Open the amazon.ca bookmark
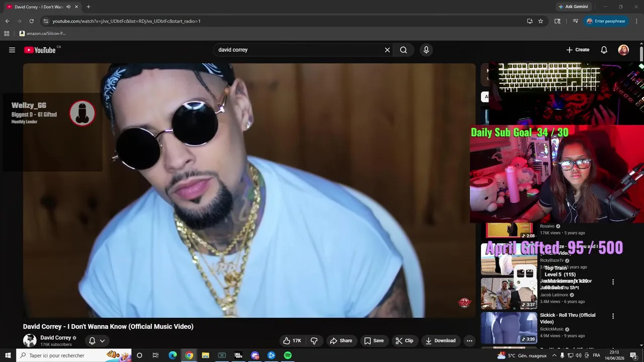This screenshot has width=644, height=362. (x=42, y=33)
